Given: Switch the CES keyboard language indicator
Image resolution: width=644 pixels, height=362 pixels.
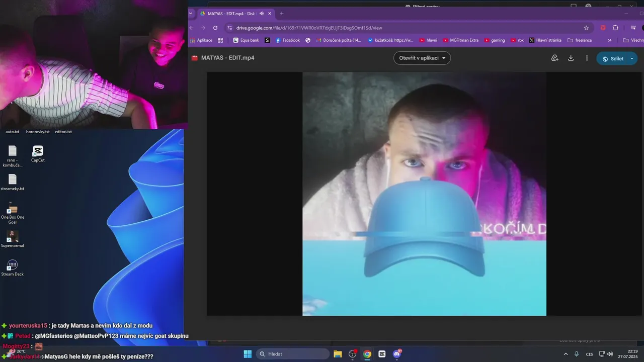Looking at the screenshot, I should [x=589, y=354].
